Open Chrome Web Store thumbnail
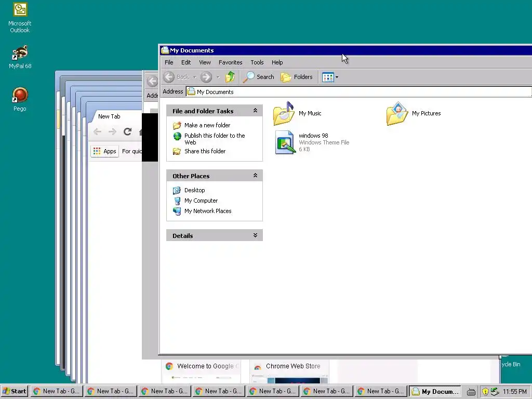The width and height of the screenshot is (532, 399). pos(290,371)
